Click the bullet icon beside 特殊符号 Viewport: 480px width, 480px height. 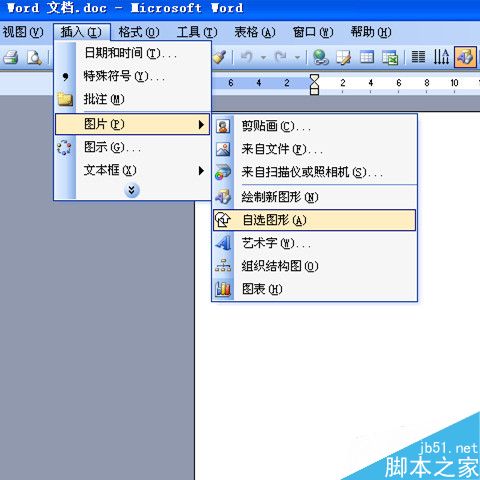(x=65, y=77)
